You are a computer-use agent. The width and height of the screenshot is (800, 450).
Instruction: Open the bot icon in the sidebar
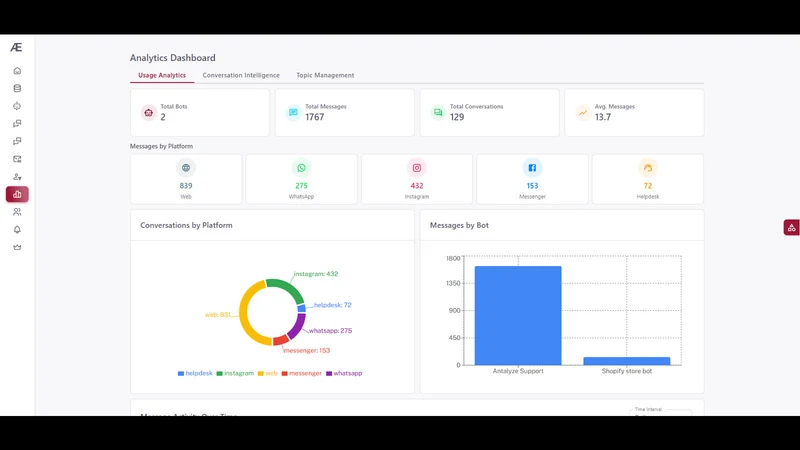[17, 106]
